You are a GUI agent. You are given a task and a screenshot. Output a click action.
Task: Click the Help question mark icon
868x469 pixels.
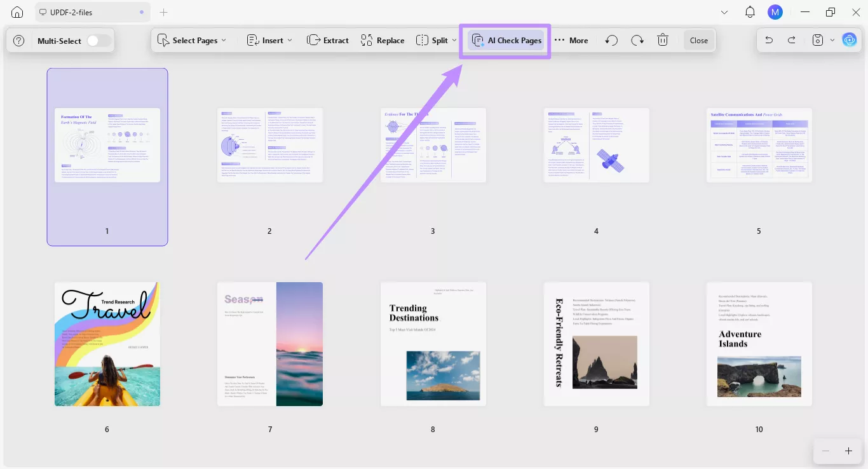(18, 40)
